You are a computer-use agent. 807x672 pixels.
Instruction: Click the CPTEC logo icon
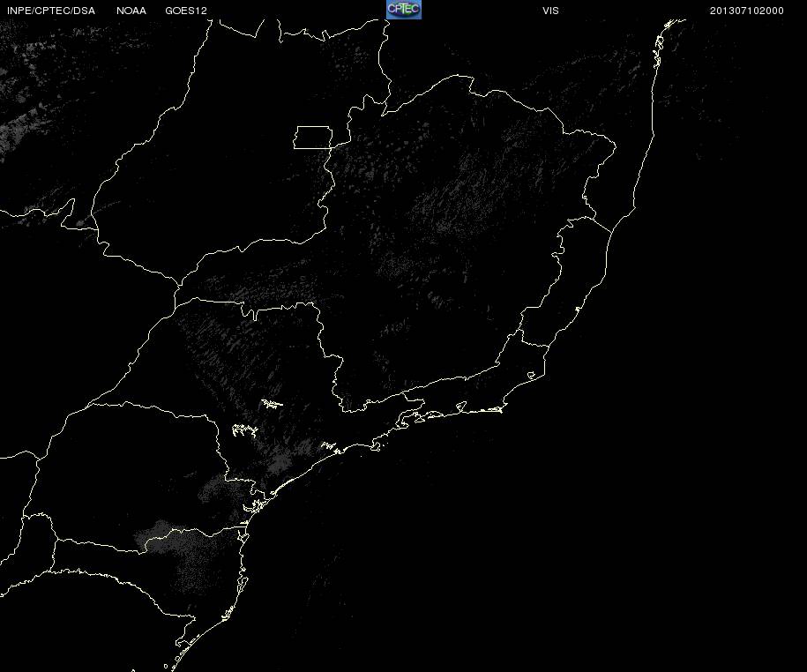coord(404,10)
